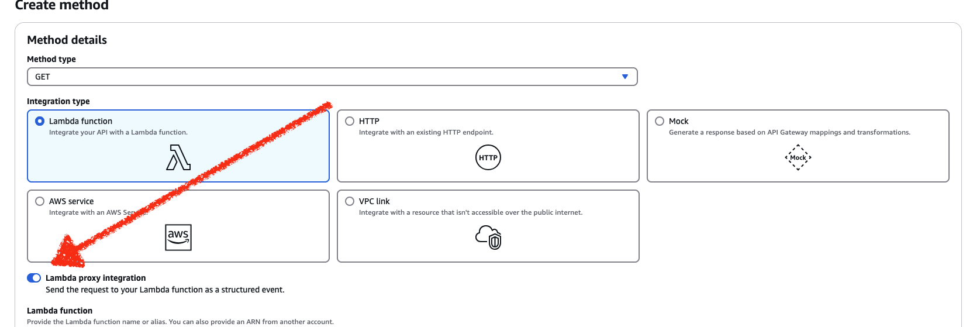The image size is (980, 327).
Task: Click the 'Lambda proxy integration' label
Action: [x=96, y=278]
